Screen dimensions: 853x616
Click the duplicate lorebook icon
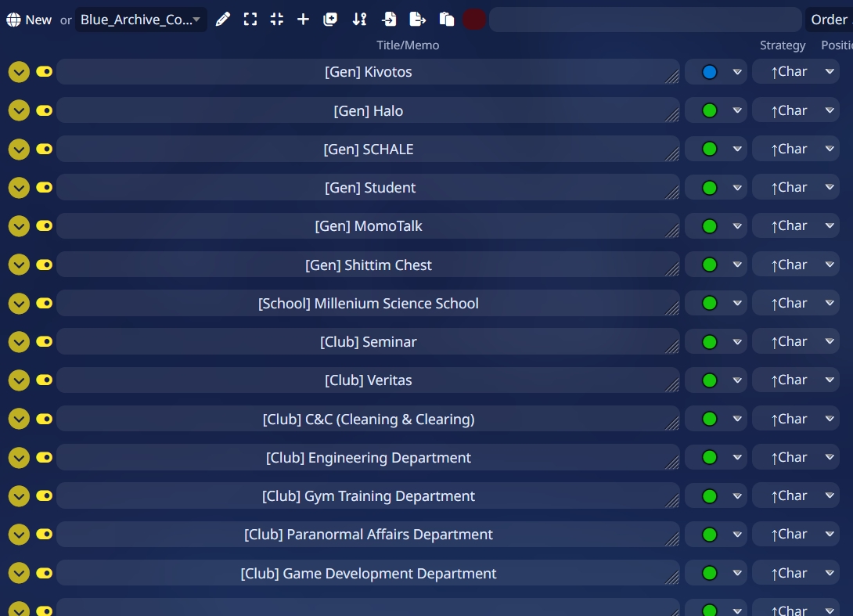pyautogui.click(x=447, y=20)
